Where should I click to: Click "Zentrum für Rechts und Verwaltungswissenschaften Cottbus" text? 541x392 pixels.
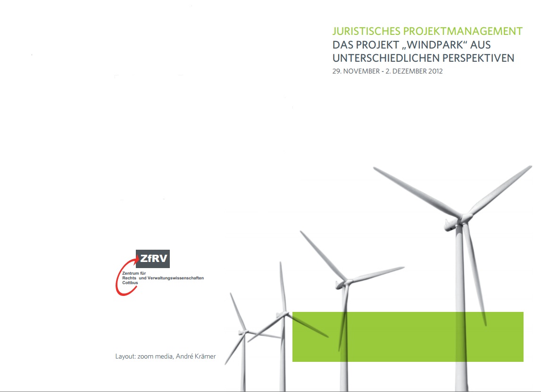click(163, 278)
